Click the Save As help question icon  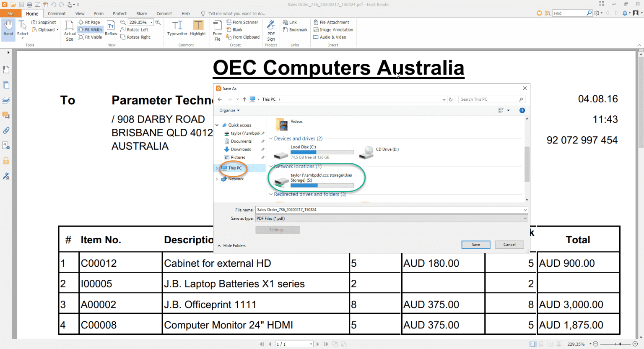coord(522,110)
